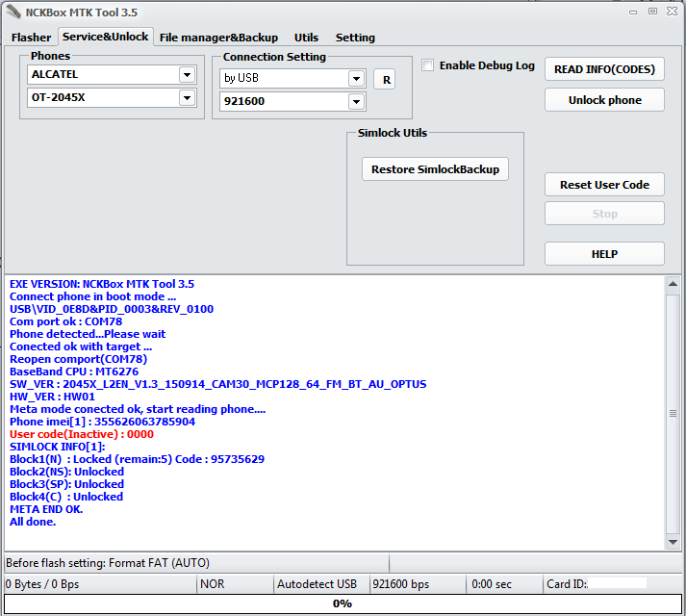This screenshot has height=616, width=686.
Task: Open the OT-2045X model dropdown
Action: [x=187, y=98]
